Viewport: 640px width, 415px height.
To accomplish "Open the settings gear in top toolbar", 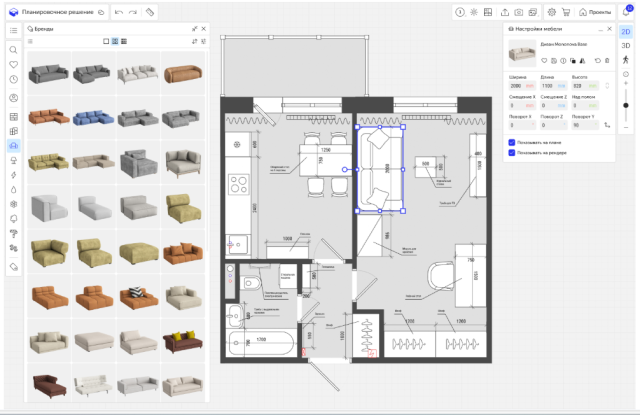I will 551,12.
